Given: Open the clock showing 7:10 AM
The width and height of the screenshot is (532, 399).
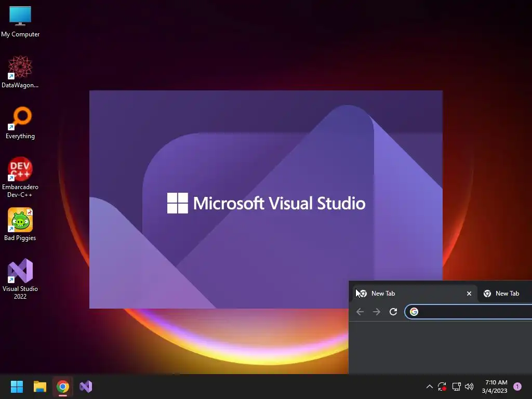Looking at the screenshot, I should pos(495,387).
